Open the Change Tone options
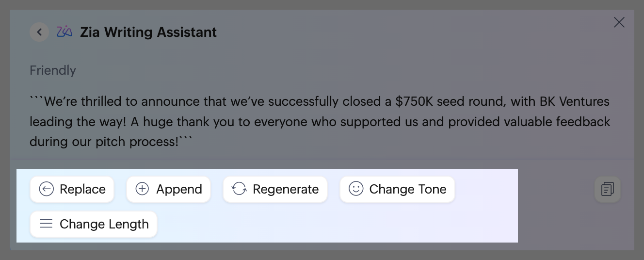The image size is (644, 260). pyautogui.click(x=397, y=189)
